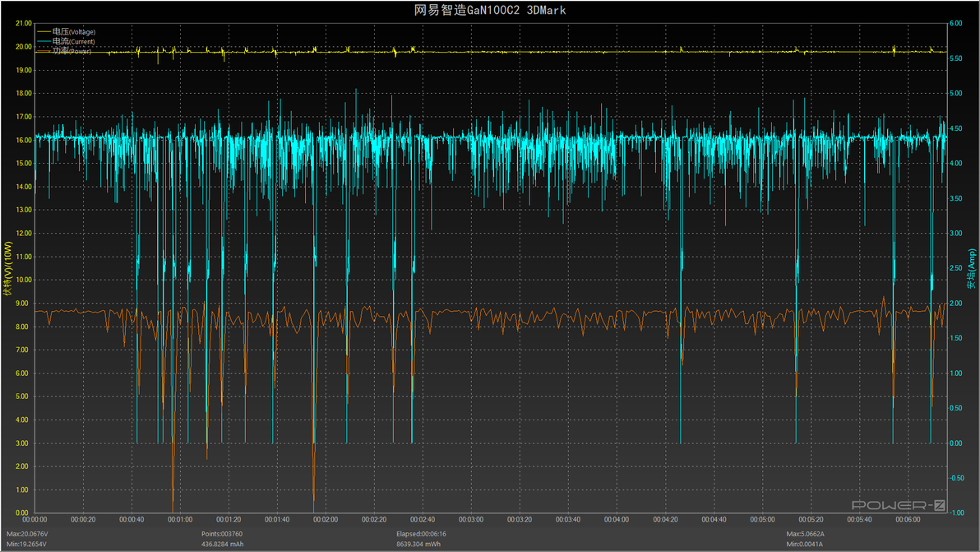980x552 pixels.
Task: Click the 4.50 tick on the right Amp axis
Action: point(956,128)
